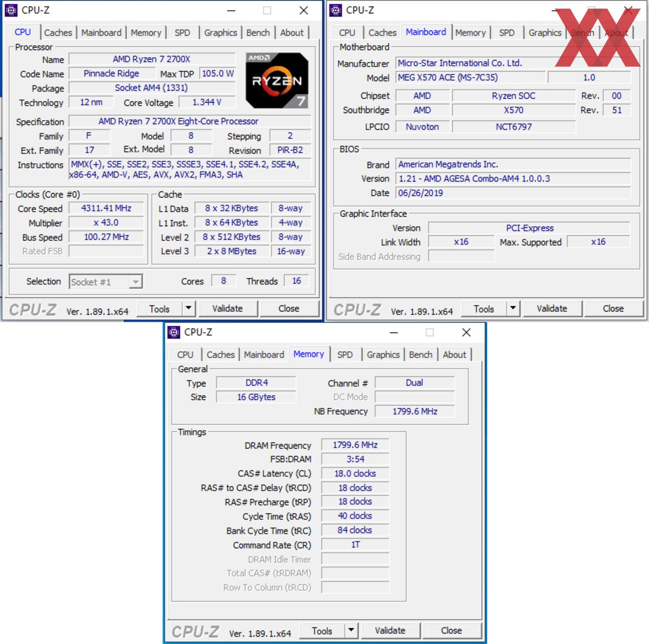Click CPU-Z app icon in Mainboard window title
Image resolution: width=649 pixels, height=644 pixels.
pyautogui.click(x=335, y=10)
